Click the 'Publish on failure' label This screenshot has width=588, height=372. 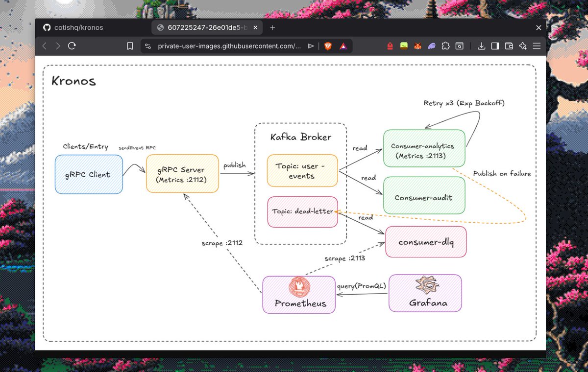pos(502,173)
